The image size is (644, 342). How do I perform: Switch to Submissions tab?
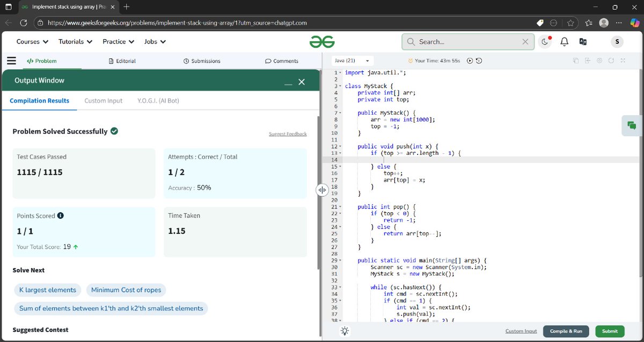[x=202, y=61]
